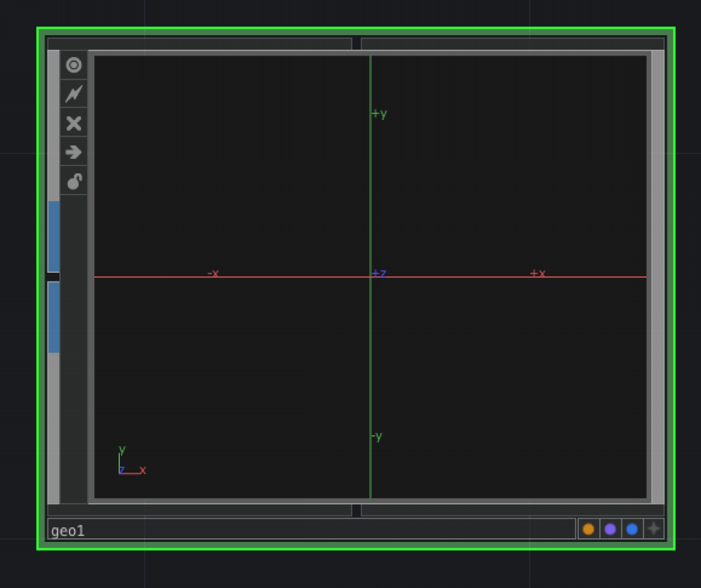Click the lower blue input connector on geo1
701x588 pixels.
click(53, 317)
